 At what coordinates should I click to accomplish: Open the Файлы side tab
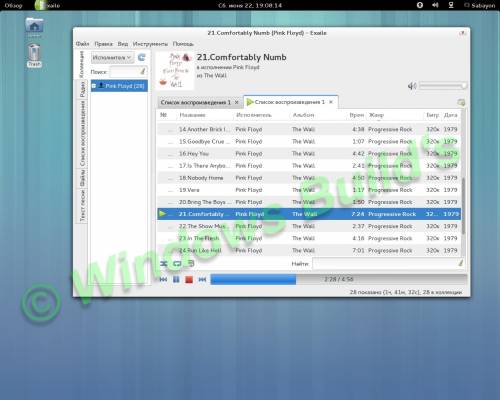82,178
